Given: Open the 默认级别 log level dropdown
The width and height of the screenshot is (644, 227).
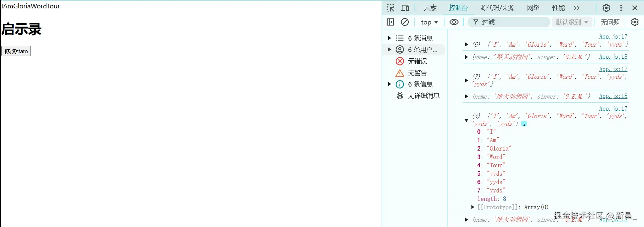Looking at the screenshot, I should coord(572,22).
